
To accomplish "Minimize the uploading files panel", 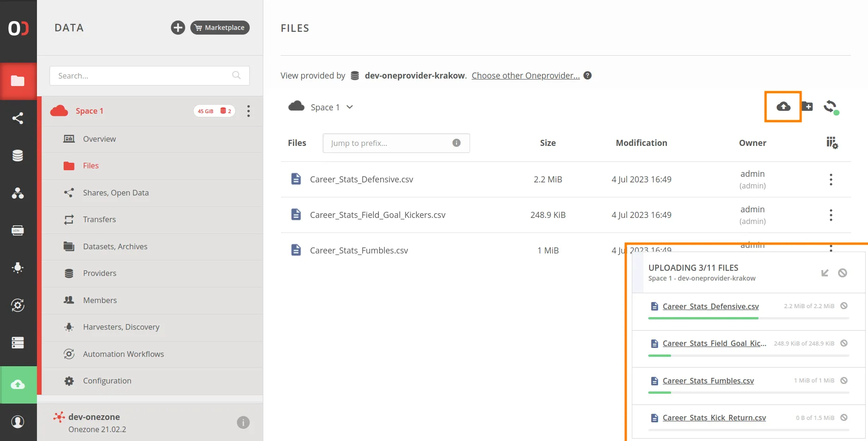I will pyautogui.click(x=825, y=273).
